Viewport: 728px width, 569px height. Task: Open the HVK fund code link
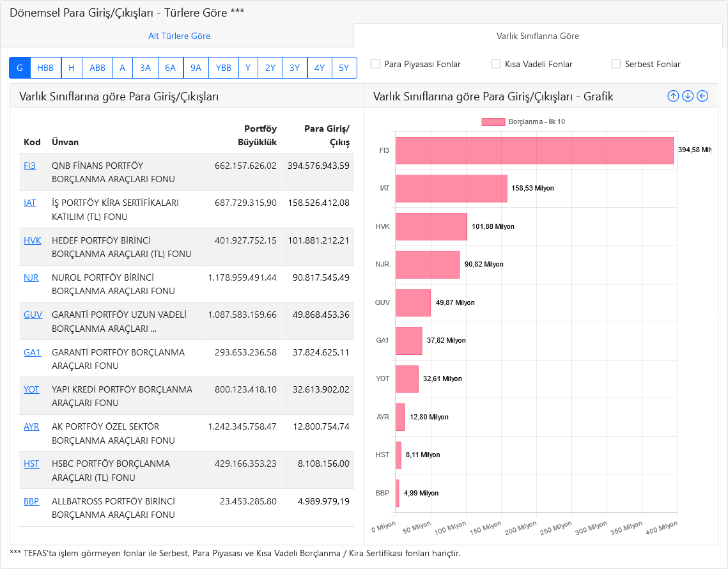(x=33, y=240)
